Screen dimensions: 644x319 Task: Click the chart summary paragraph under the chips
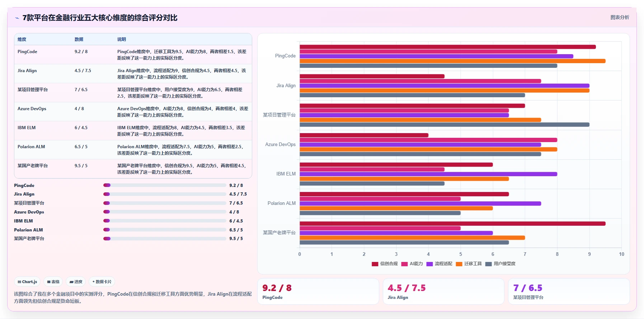coord(133,297)
